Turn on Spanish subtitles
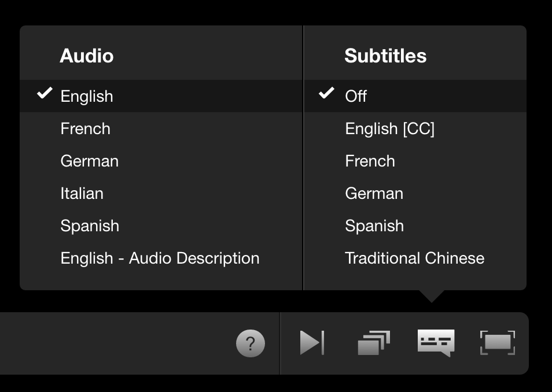The width and height of the screenshot is (552, 392). pos(374,225)
